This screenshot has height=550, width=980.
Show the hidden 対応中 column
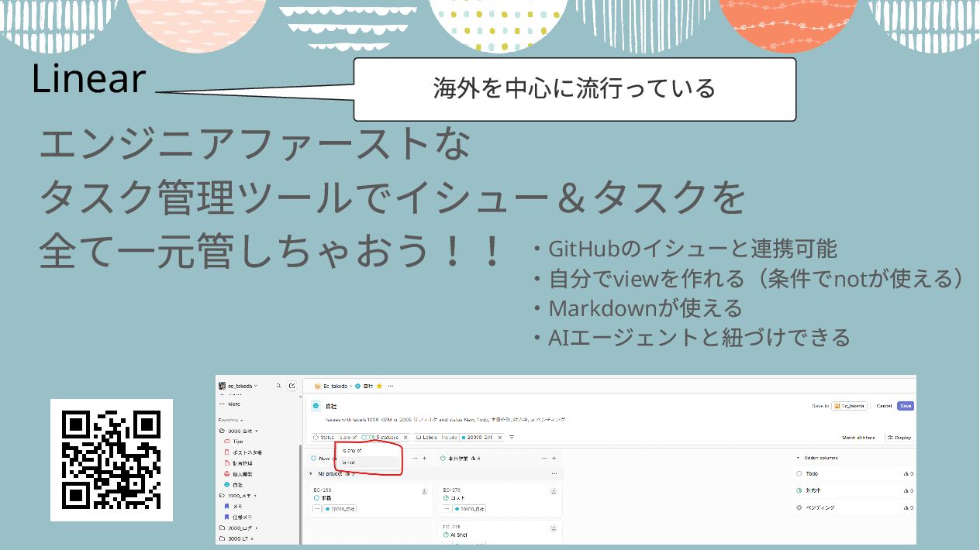click(x=854, y=490)
